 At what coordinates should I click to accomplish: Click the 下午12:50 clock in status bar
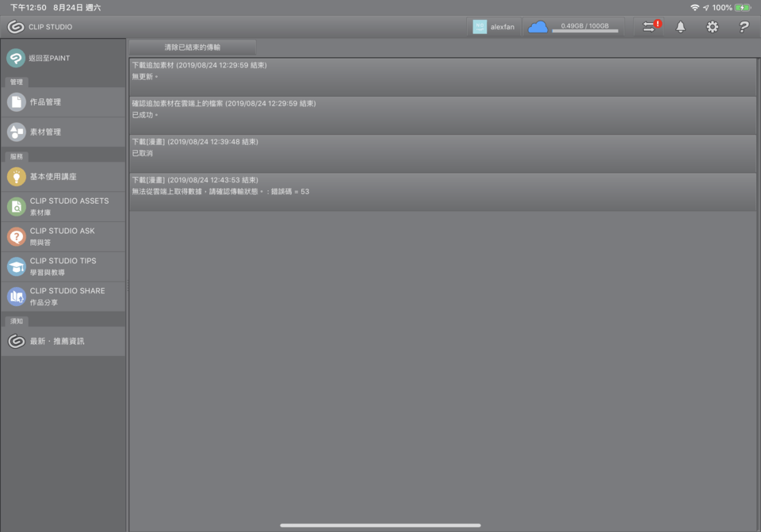coord(29,7)
